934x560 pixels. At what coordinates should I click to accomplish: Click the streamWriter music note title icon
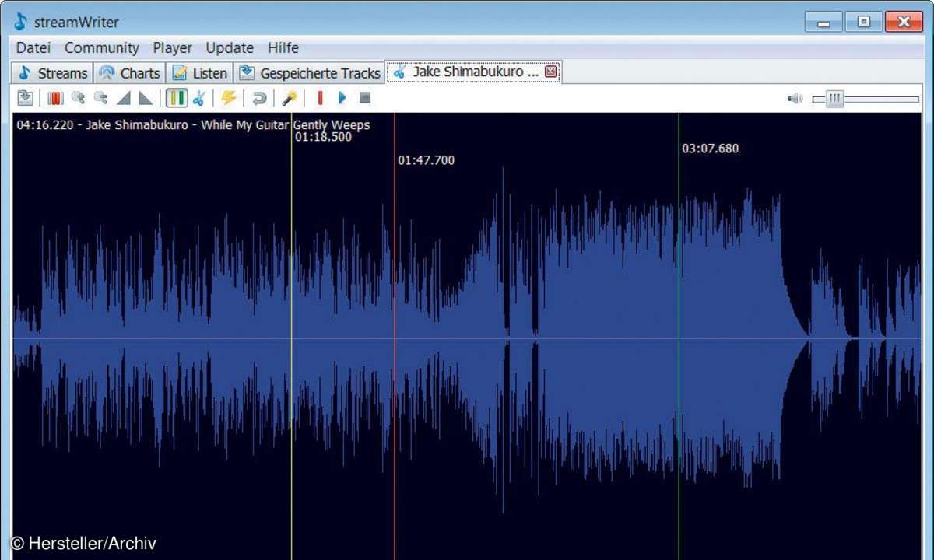[21, 22]
